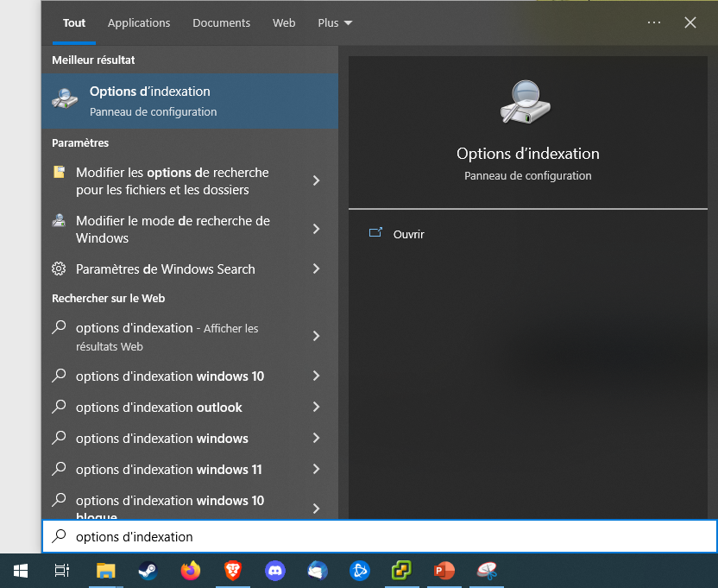Open Options d'indexation best result

(x=190, y=101)
